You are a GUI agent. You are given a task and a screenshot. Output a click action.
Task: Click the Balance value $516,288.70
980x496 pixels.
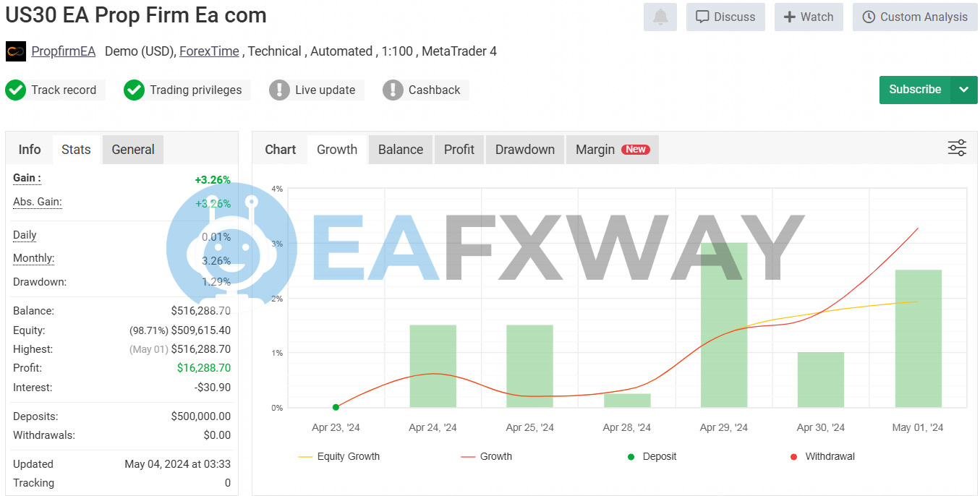pyautogui.click(x=201, y=311)
